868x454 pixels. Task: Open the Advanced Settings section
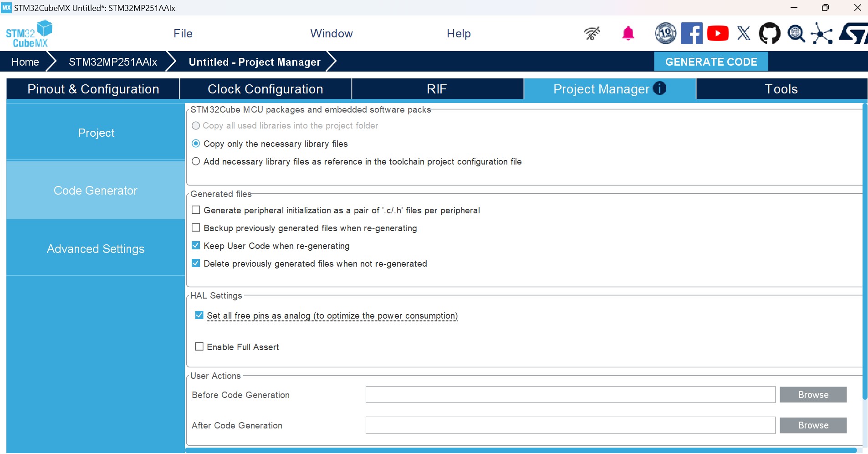pyautogui.click(x=96, y=249)
